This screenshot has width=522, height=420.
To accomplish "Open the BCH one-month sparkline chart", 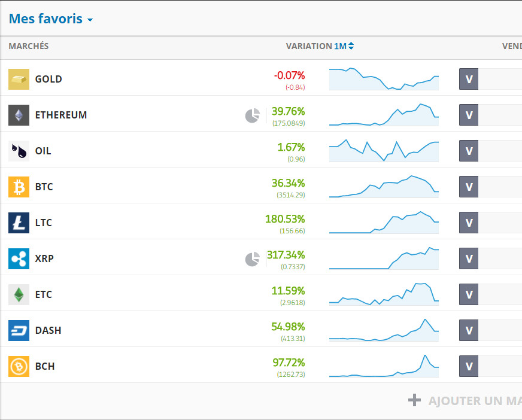I will tap(384, 366).
